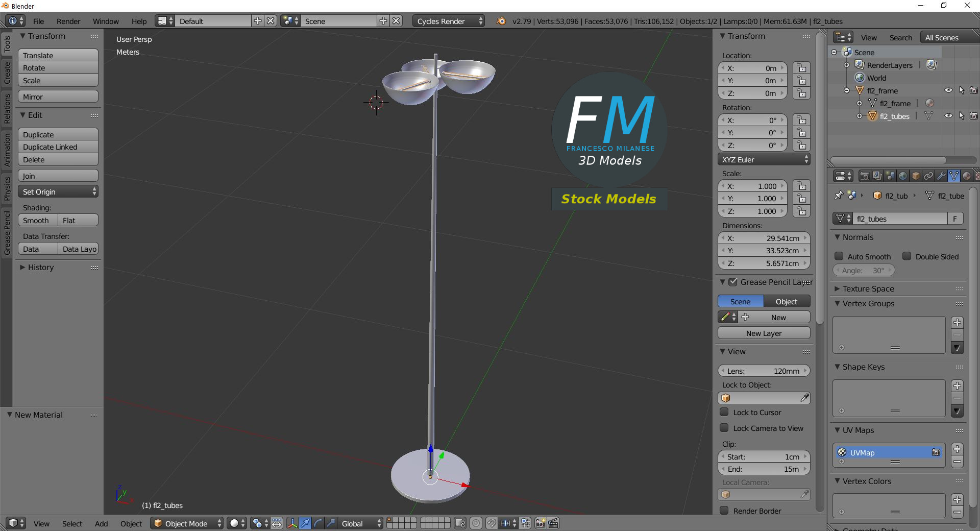980x531 pixels.
Task: Enable Lock Camera to View checkbox
Action: (724, 428)
